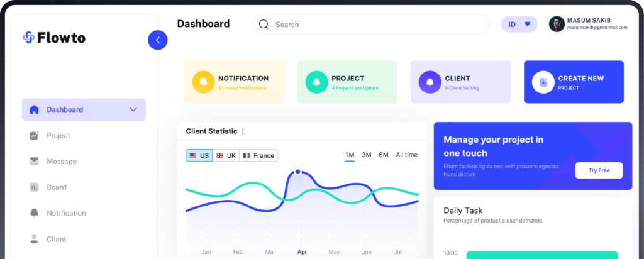Click the yellow Notification bell icon
The height and width of the screenshot is (259, 644).
pyautogui.click(x=203, y=82)
